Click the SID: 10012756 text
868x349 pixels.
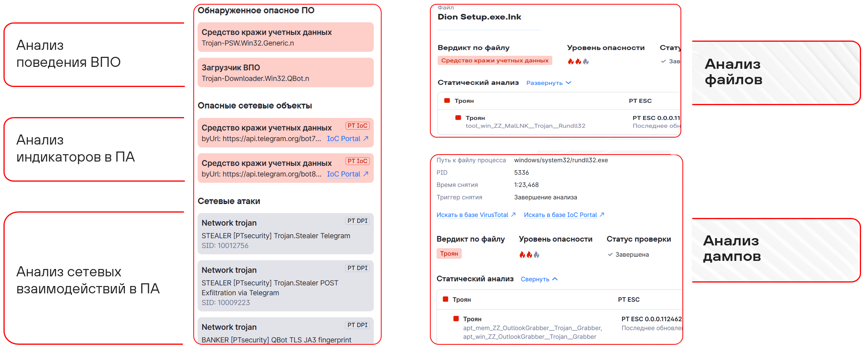[225, 245]
